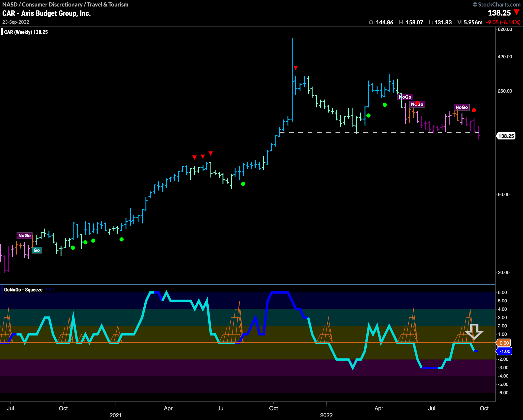This screenshot has height=420, width=523.
Task: Click the StockCharts.com copyright text
Action: coord(496,4)
